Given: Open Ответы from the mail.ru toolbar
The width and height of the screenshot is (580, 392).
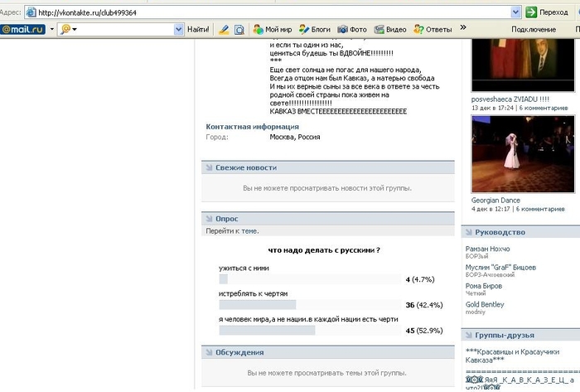Looking at the screenshot, I should [x=432, y=29].
